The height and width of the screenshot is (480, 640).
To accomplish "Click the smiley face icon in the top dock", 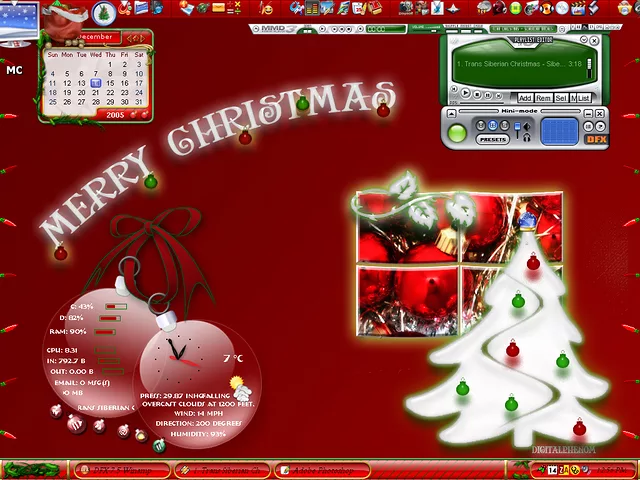I will 269,9.
